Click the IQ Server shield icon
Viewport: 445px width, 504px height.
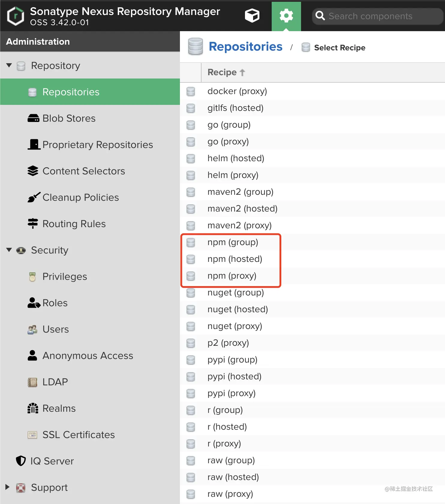21,461
